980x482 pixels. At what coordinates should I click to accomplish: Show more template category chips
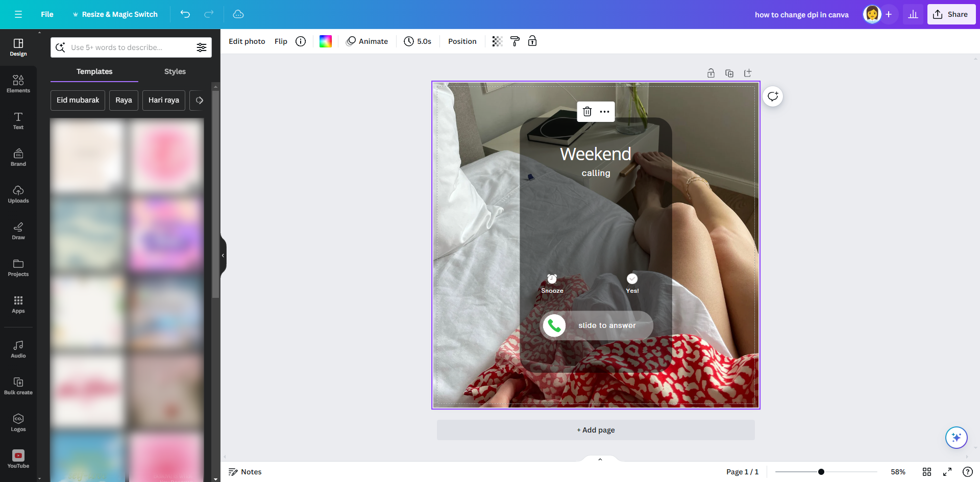[200, 100]
